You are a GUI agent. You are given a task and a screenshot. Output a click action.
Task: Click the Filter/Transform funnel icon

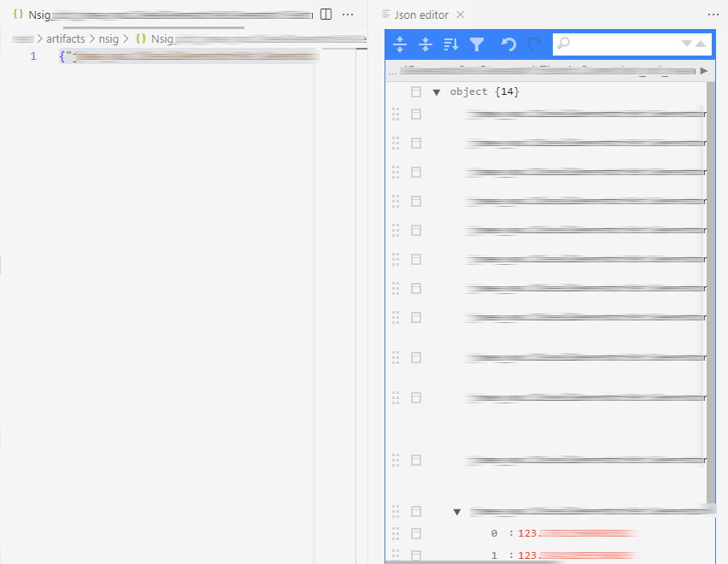(x=477, y=44)
